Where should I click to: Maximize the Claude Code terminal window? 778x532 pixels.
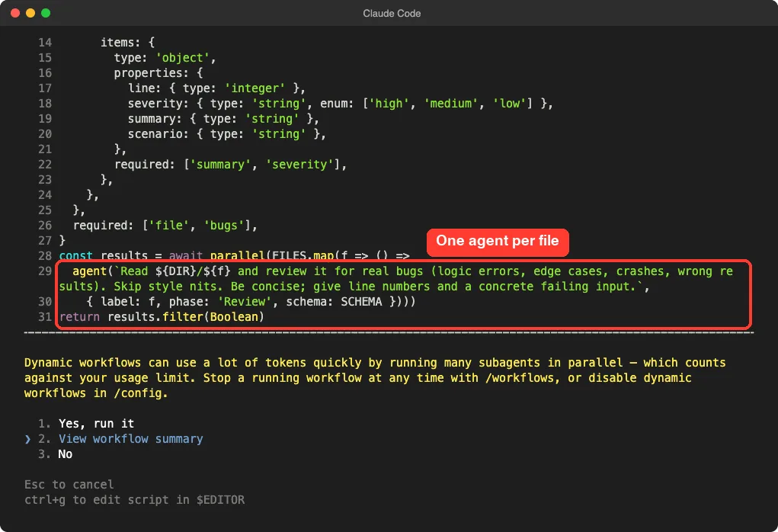pos(46,13)
